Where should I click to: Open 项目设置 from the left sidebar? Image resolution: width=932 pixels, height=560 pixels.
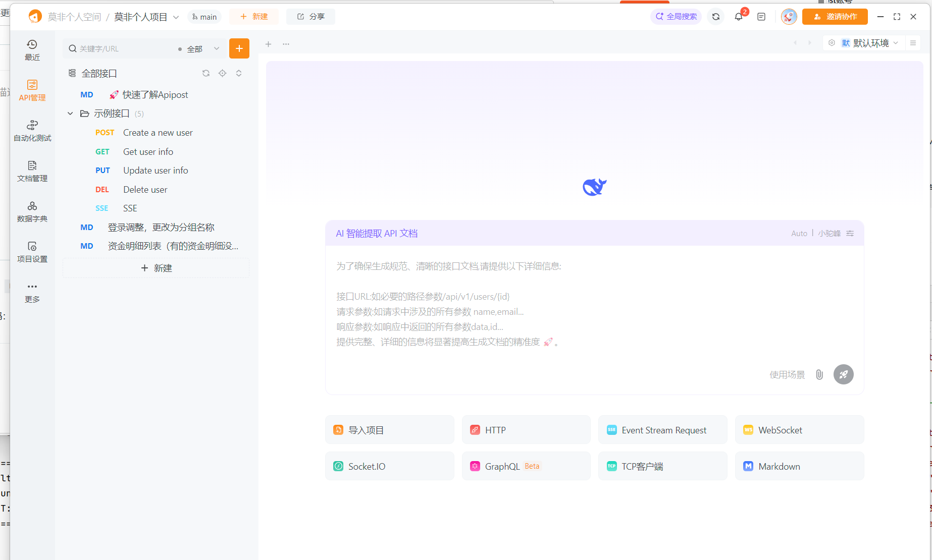pos(32,251)
